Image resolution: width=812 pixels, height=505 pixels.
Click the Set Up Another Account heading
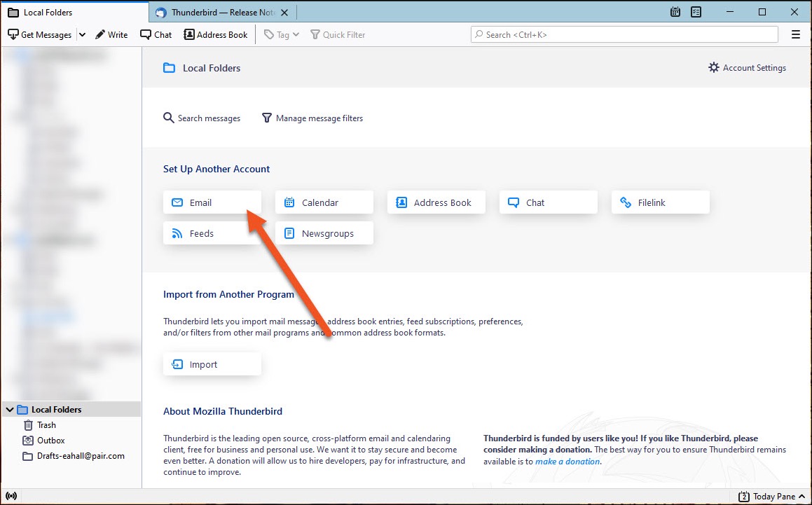(216, 169)
